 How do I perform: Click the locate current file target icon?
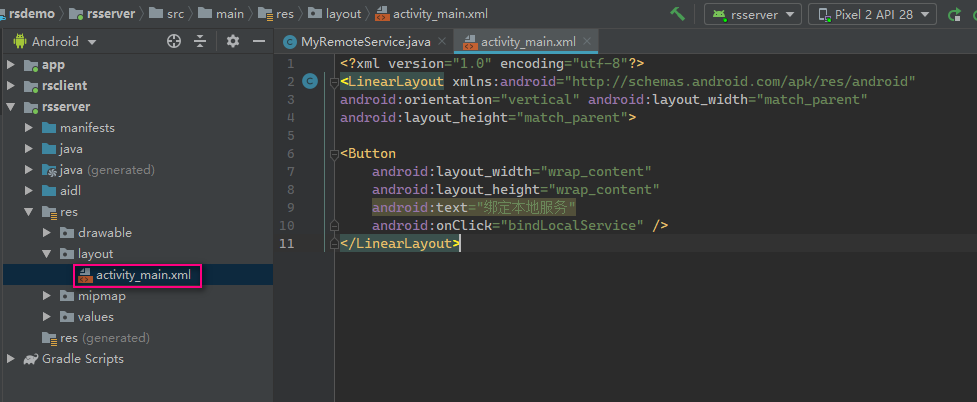coord(174,41)
